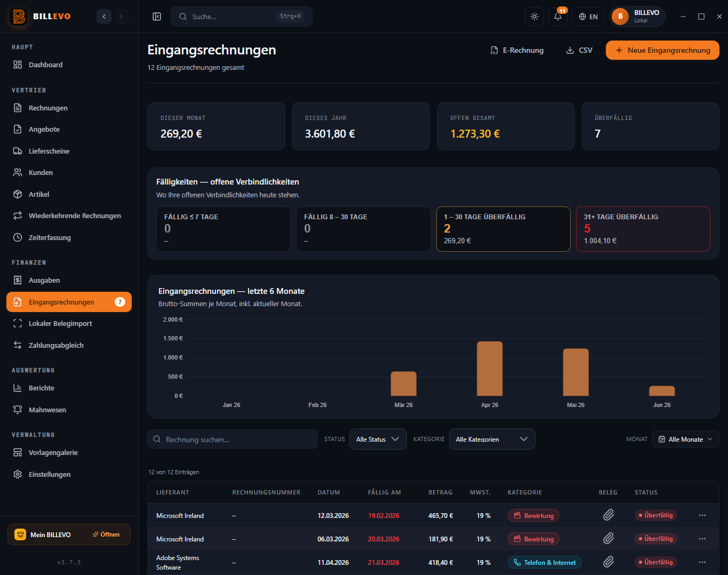Click the Berichte chart icon

pos(18,388)
